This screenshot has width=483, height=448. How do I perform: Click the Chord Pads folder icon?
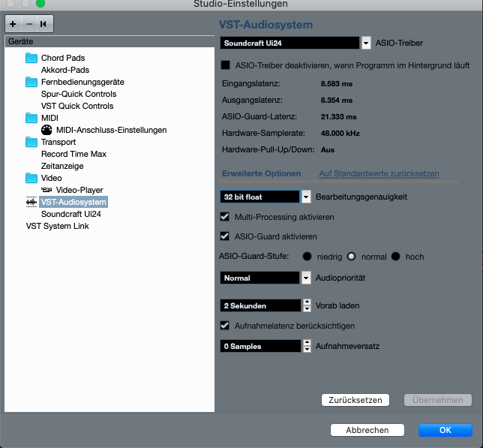(31, 58)
